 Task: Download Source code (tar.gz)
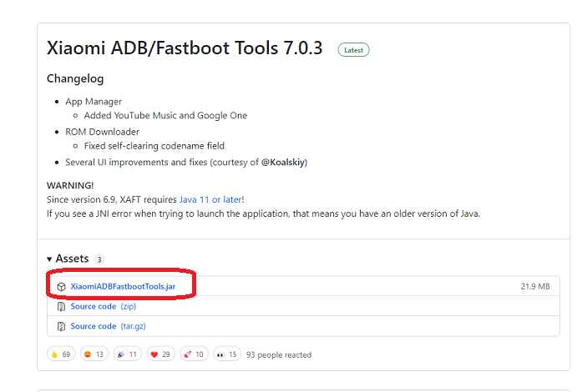(109, 326)
